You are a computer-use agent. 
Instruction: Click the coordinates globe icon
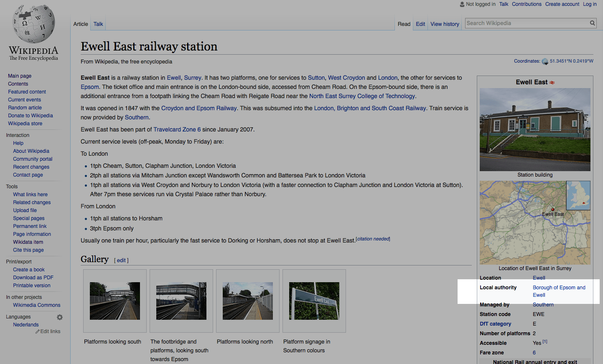click(545, 61)
